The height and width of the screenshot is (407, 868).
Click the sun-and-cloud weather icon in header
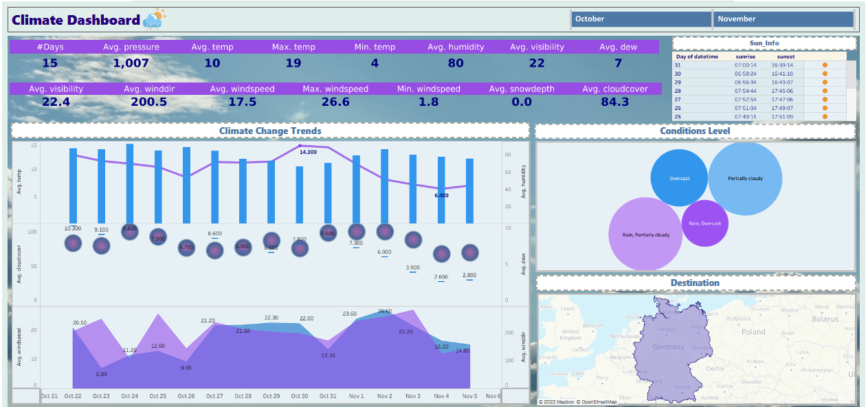[155, 19]
